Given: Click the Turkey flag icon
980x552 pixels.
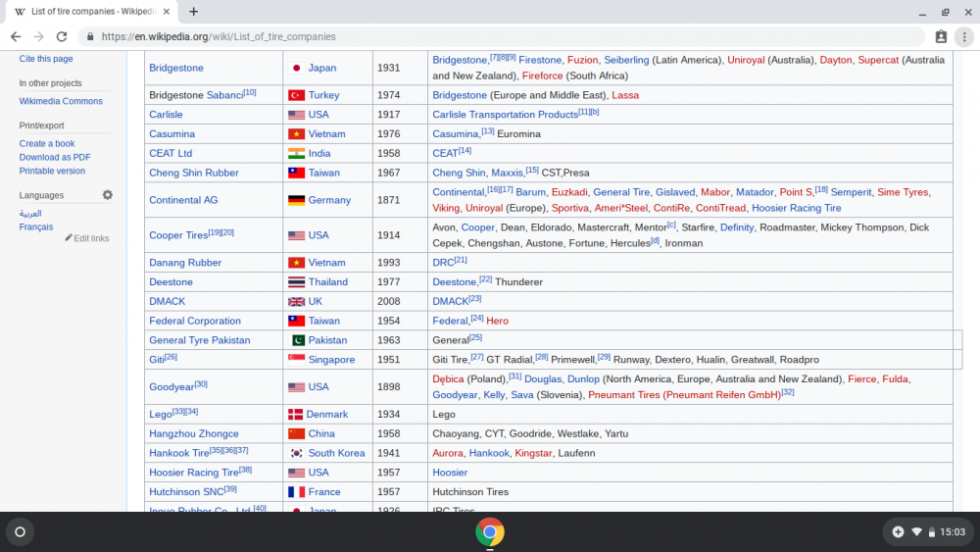Looking at the screenshot, I should 296,95.
